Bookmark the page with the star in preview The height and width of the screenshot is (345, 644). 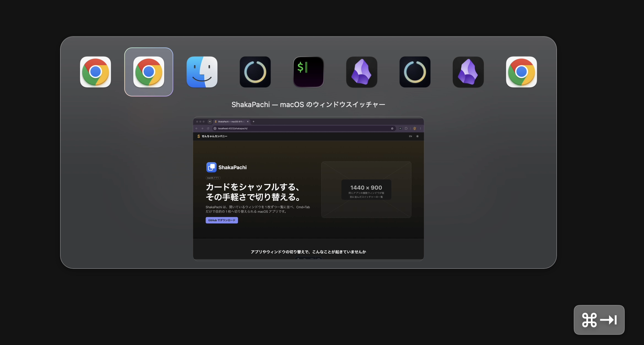392,129
